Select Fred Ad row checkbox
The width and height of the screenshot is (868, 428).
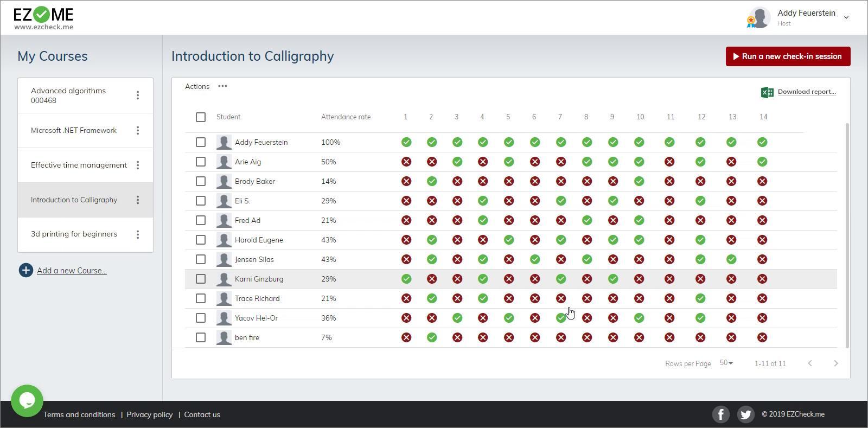(201, 220)
